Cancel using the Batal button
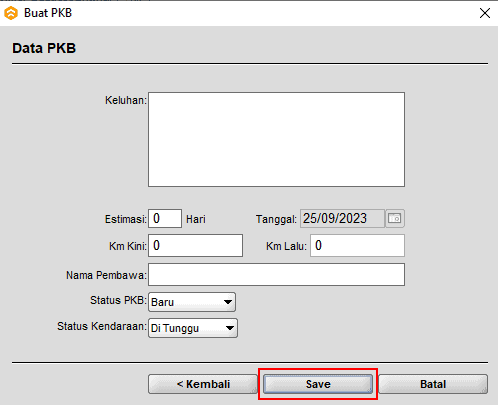498x405 pixels. tap(433, 384)
